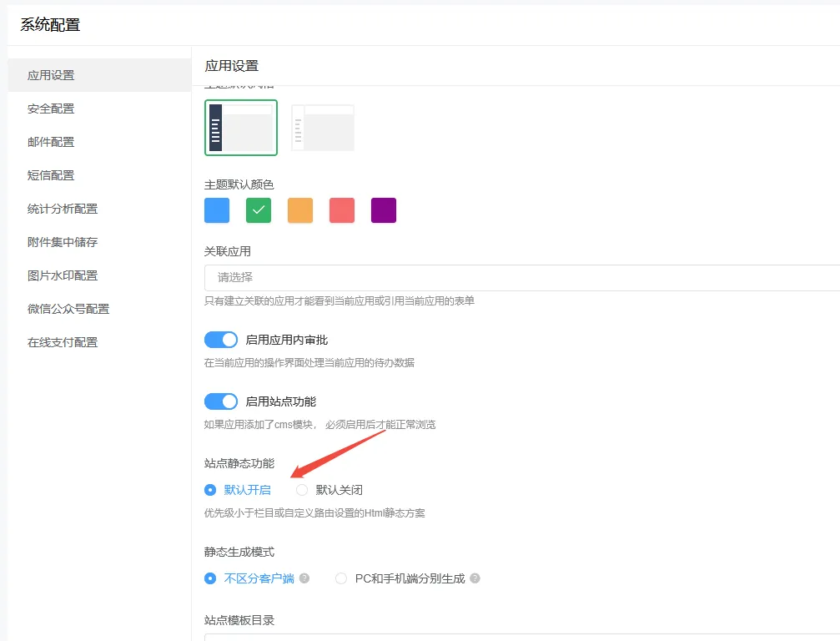
Task: Select 在线支付配置 menu item
Action: pyautogui.click(x=99, y=342)
